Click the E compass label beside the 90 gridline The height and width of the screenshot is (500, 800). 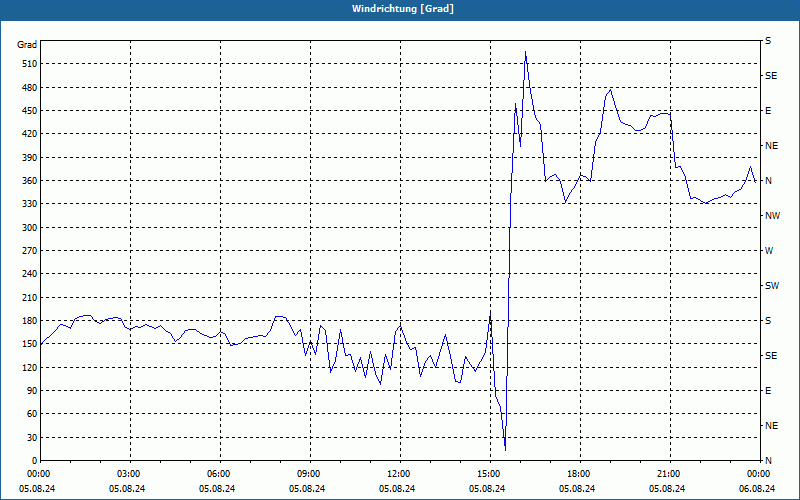[x=768, y=391]
